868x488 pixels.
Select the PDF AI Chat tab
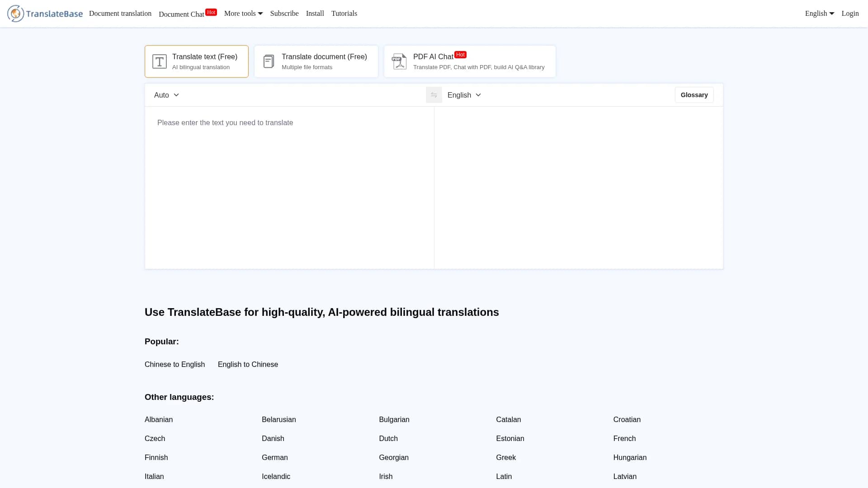tap(470, 61)
